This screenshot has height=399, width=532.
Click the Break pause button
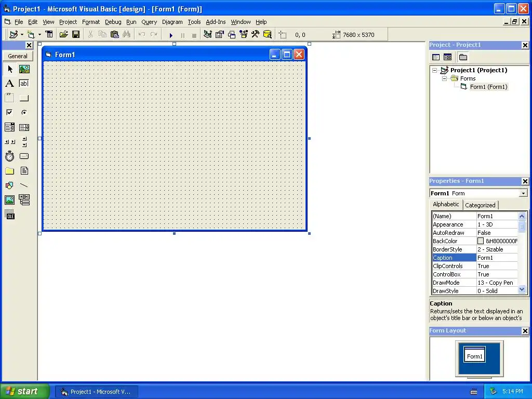182,35
